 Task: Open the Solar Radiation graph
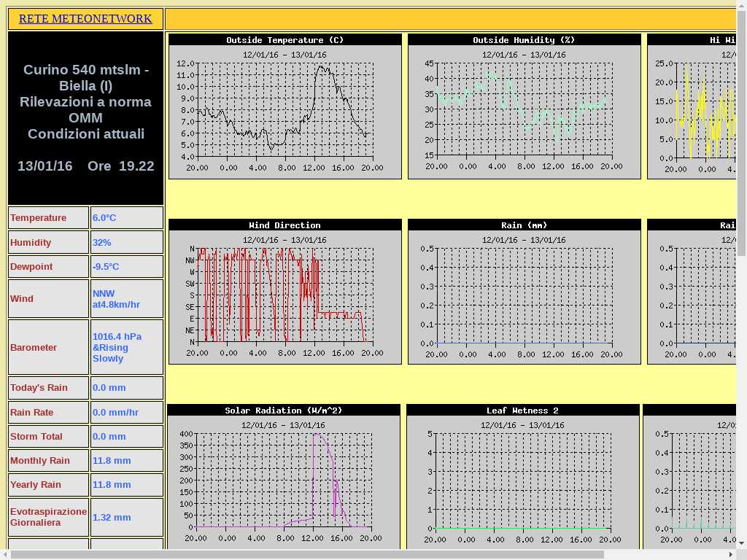point(284,477)
